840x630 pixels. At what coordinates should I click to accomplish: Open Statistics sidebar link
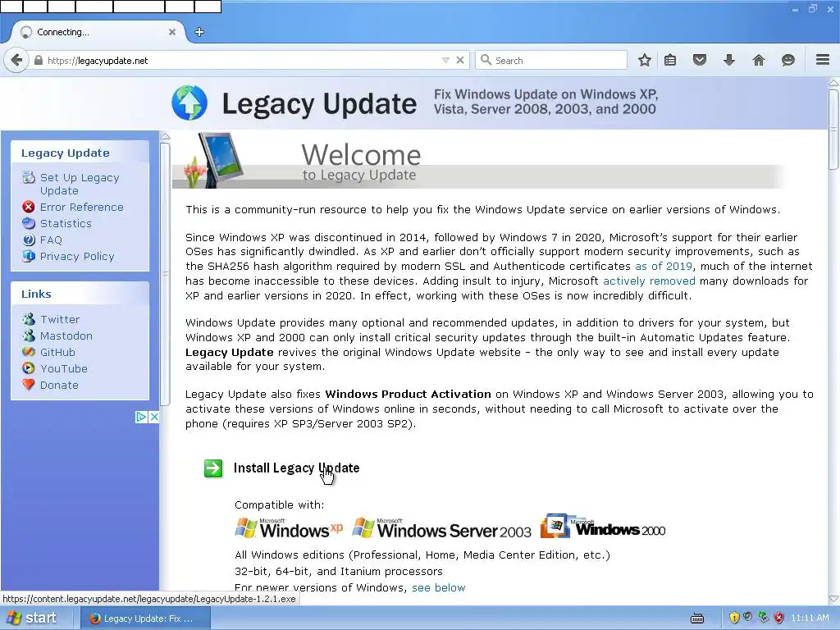point(66,223)
